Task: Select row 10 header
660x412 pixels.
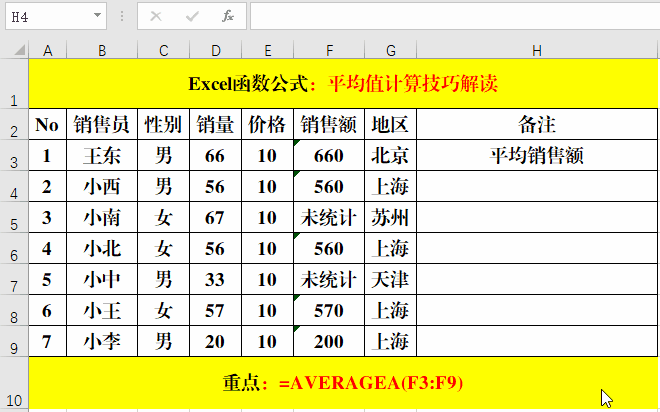Action: click(x=14, y=383)
